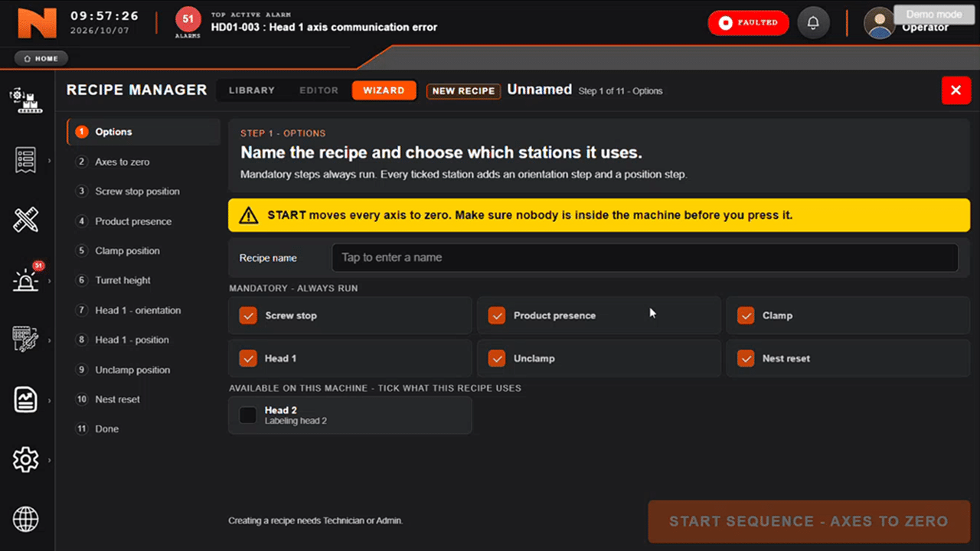Click the Recipe name input field

click(645, 257)
